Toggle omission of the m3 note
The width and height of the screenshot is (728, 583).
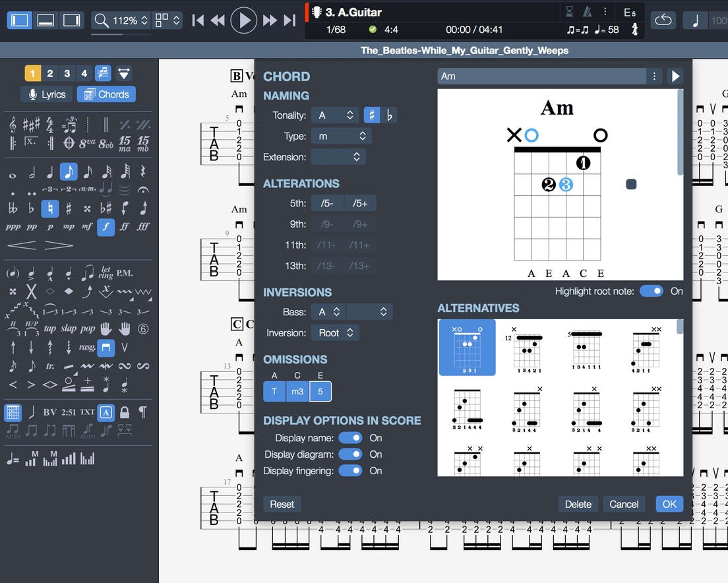297,391
